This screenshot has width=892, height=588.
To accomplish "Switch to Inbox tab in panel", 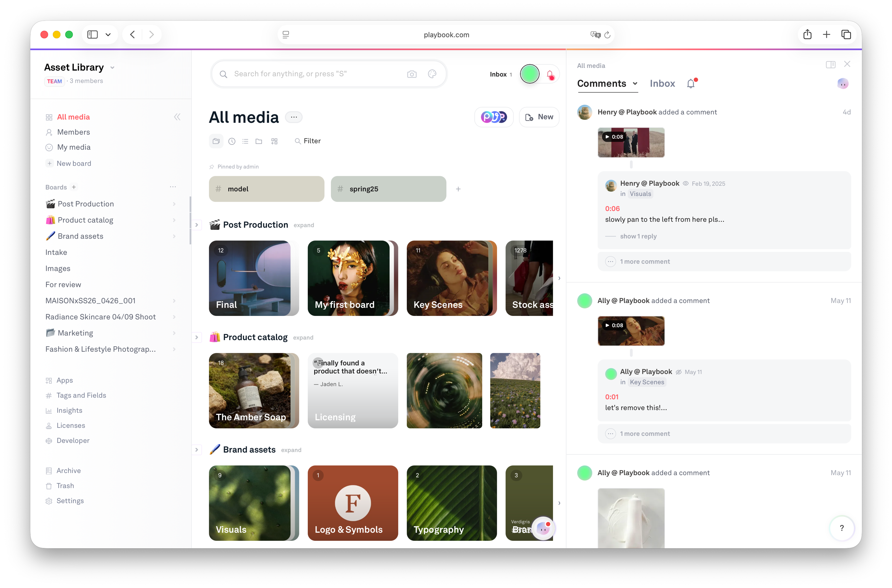I will (662, 84).
